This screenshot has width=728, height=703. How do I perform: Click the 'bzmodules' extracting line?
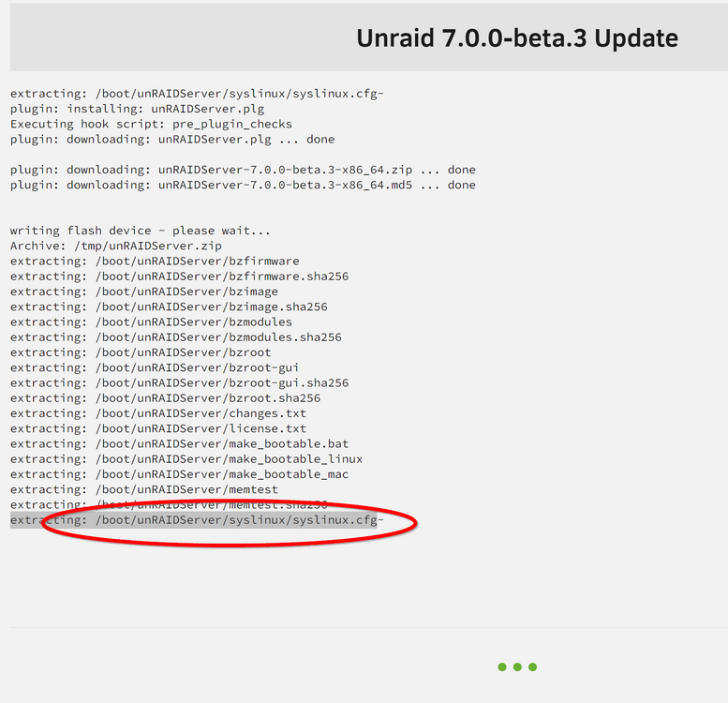152,322
